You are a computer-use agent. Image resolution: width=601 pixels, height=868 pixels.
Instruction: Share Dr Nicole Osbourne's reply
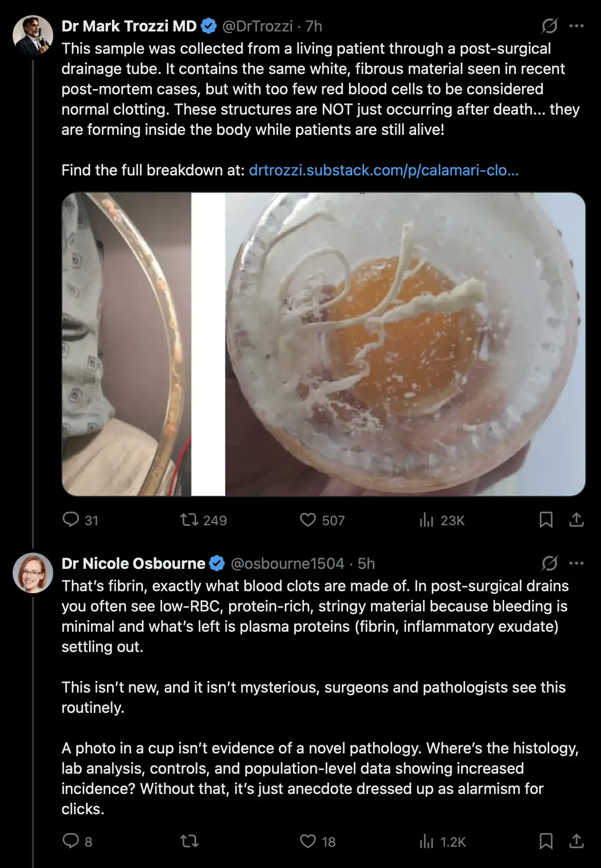[576, 841]
